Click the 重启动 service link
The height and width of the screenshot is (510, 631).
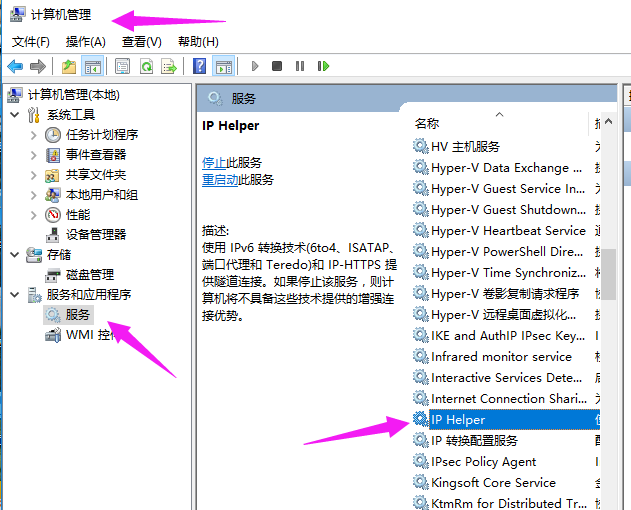(x=220, y=180)
